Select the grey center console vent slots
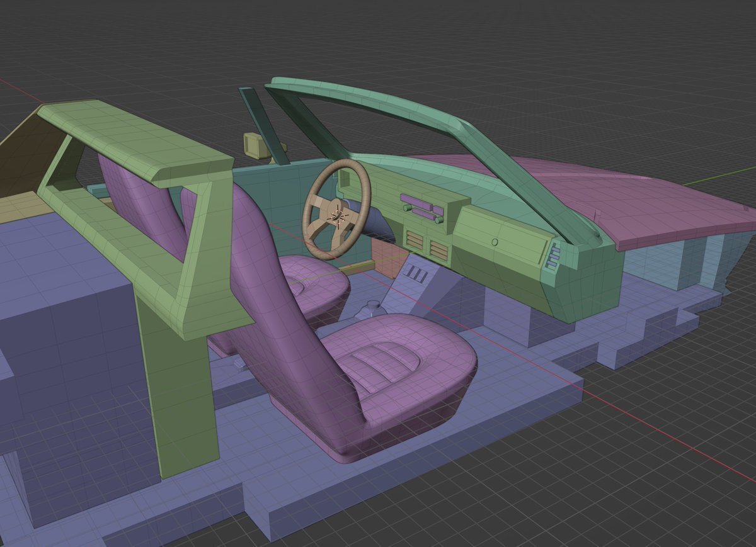Viewport: 756px width, 547px height. (x=416, y=273)
